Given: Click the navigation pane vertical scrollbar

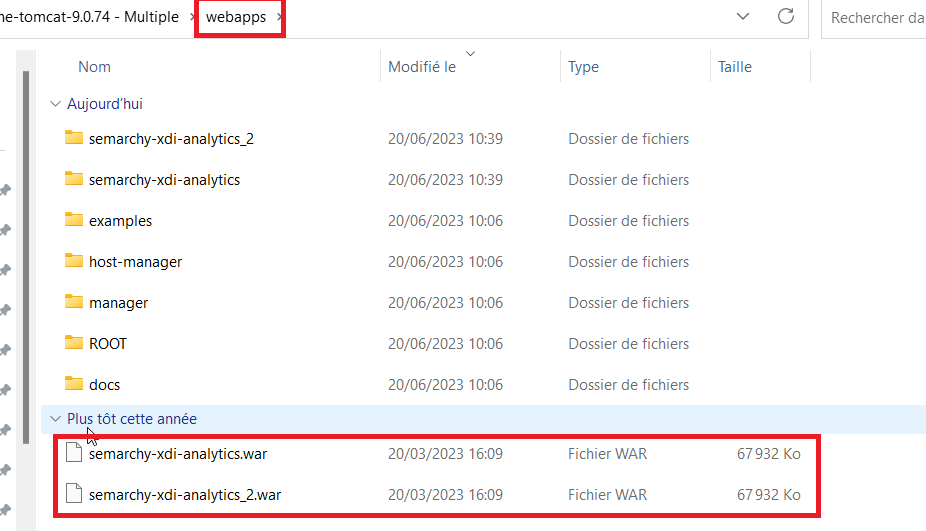Looking at the screenshot, I should [x=25, y=257].
